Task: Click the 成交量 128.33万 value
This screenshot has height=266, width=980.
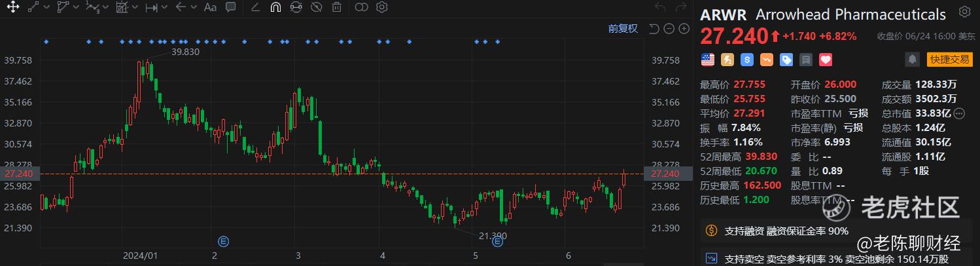Action: point(936,85)
